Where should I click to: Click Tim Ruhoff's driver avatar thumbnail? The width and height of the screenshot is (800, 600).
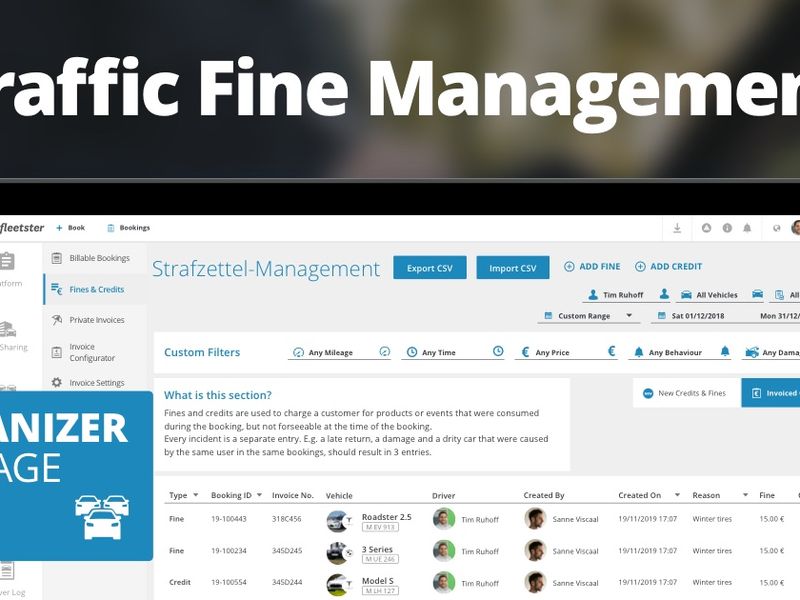tap(442, 519)
